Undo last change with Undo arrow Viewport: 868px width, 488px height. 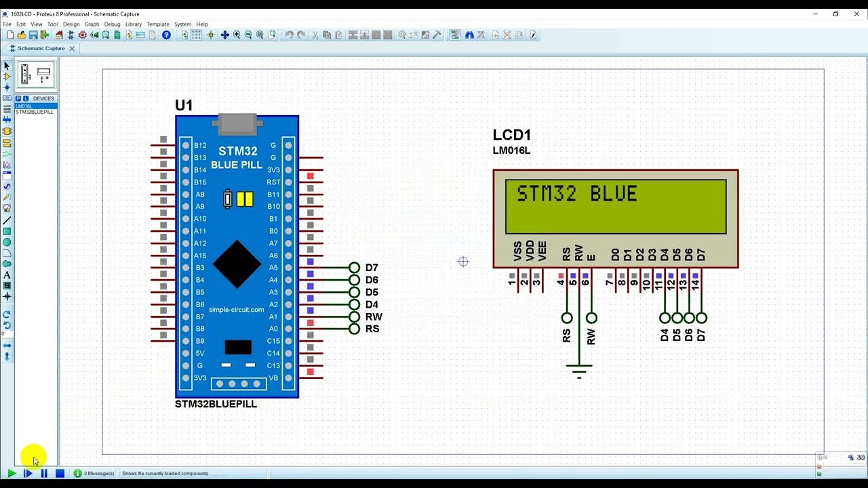click(290, 35)
